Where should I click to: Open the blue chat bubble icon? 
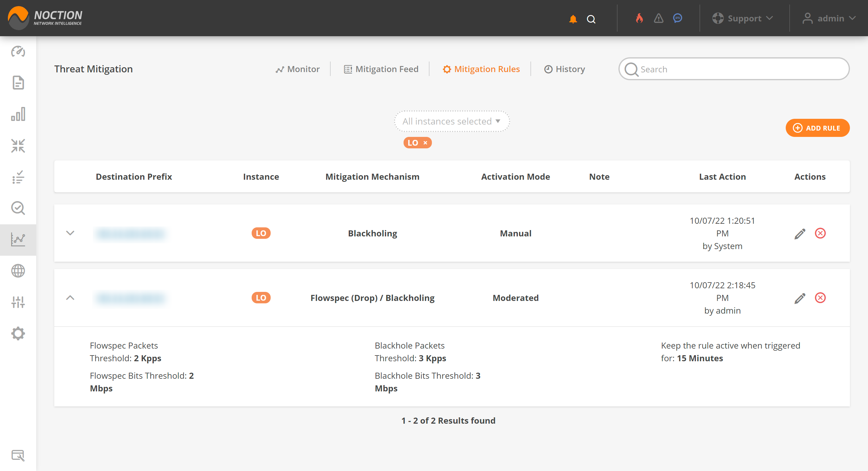[x=678, y=18]
